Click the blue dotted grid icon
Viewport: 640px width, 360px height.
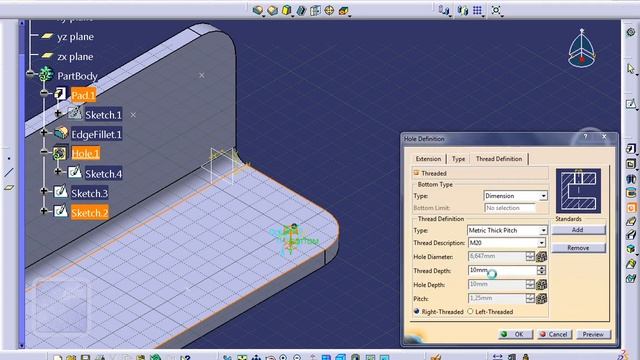[477, 10]
